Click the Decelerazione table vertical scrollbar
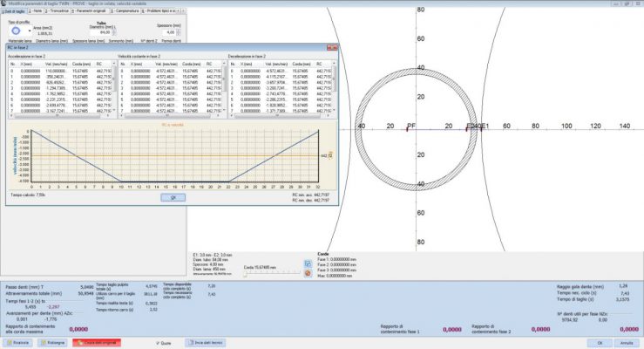 pos(334,86)
